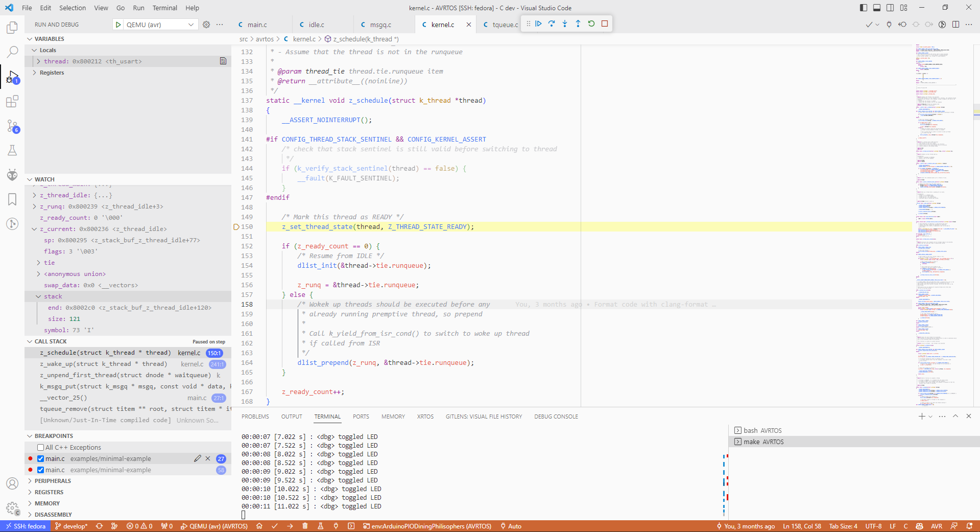This screenshot has height=532, width=980.
Task: Switch to the idle.c editor tab
Action: point(316,25)
